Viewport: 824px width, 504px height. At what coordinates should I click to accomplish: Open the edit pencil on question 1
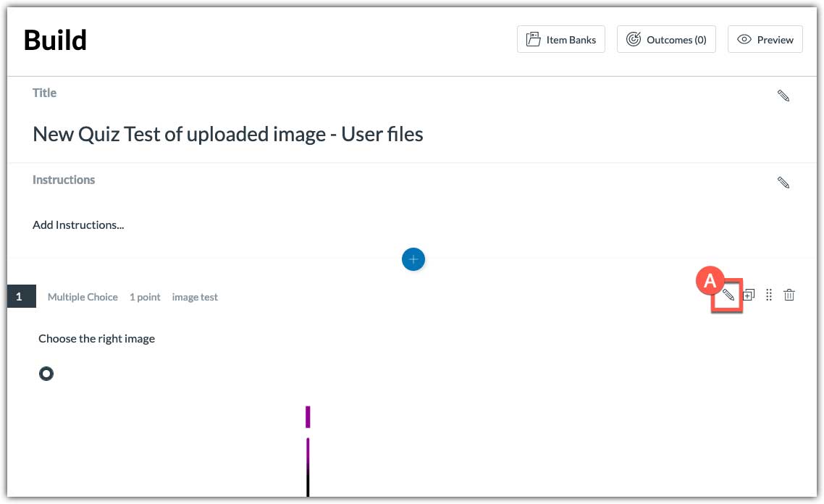(727, 295)
